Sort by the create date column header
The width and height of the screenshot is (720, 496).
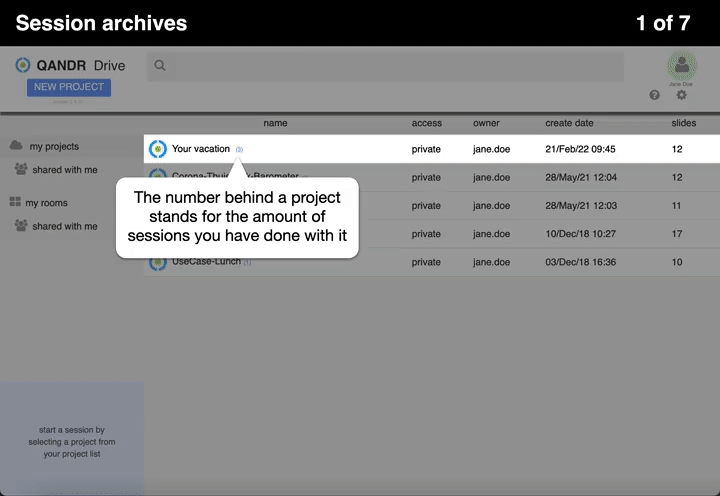pyautogui.click(x=569, y=123)
